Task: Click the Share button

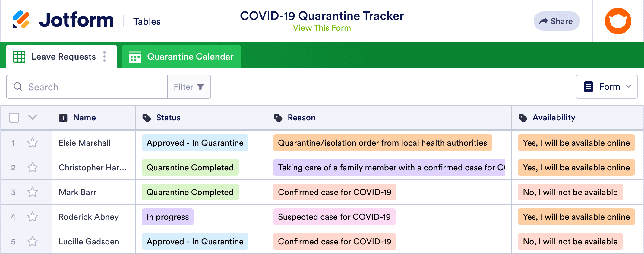Action: [557, 21]
